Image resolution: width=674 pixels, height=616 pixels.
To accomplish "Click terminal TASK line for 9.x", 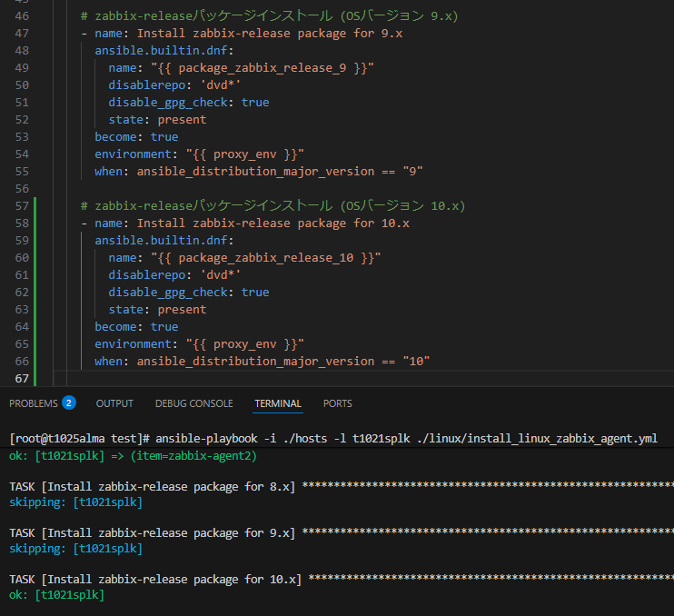I will (342, 533).
